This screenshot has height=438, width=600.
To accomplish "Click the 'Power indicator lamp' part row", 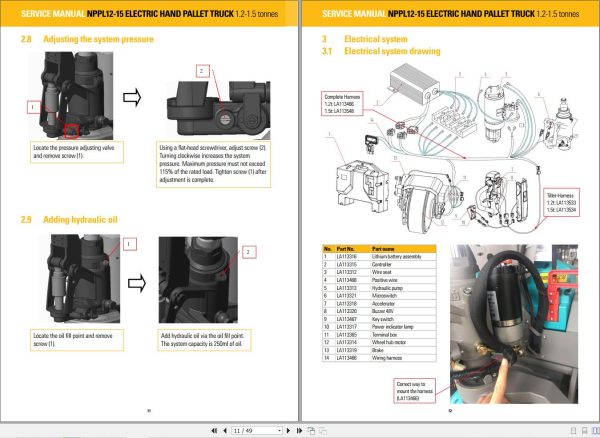I will click(379, 327).
